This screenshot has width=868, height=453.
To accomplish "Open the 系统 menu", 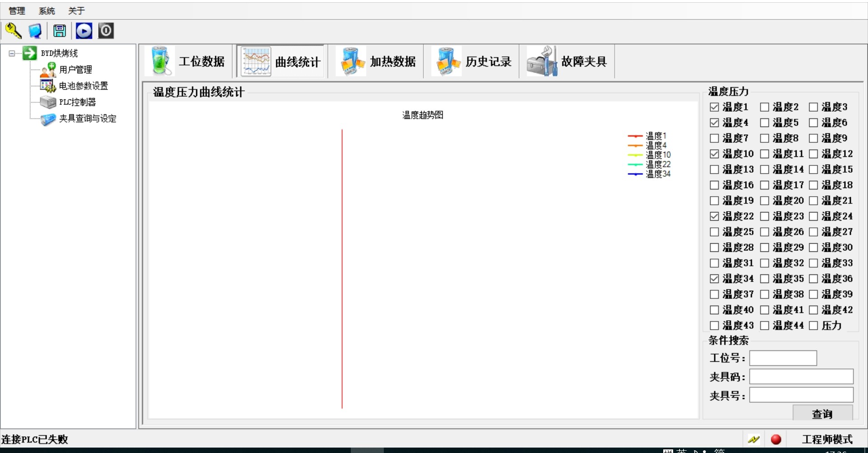I will [47, 11].
